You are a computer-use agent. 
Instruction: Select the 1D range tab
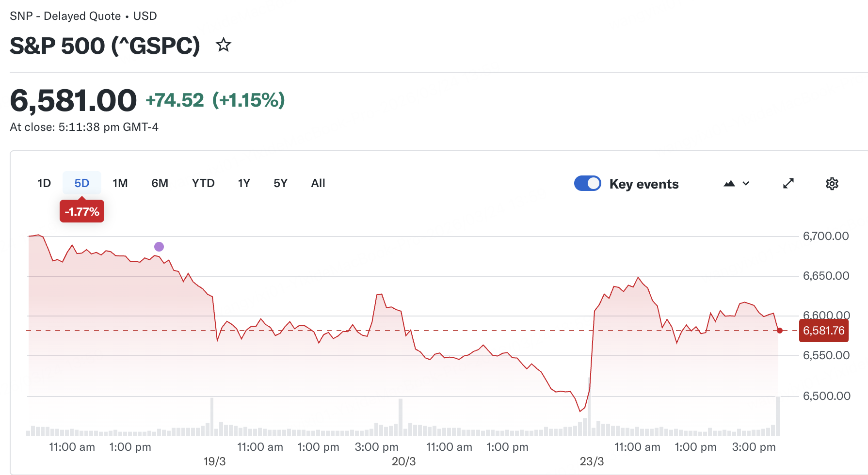tap(44, 183)
